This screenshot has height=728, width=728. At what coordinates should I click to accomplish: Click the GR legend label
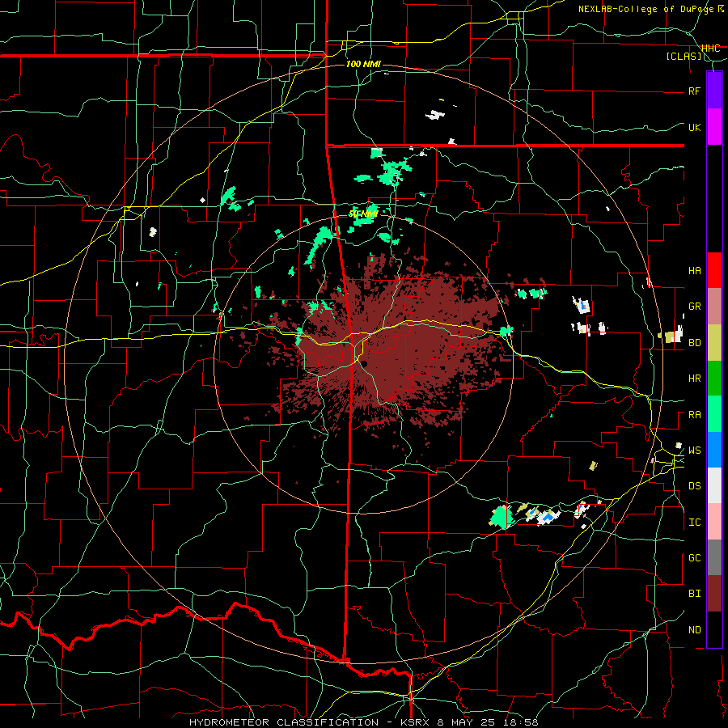(695, 307)
